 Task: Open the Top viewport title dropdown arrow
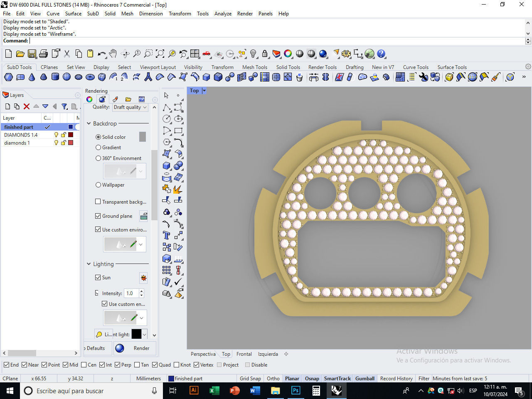204,91
